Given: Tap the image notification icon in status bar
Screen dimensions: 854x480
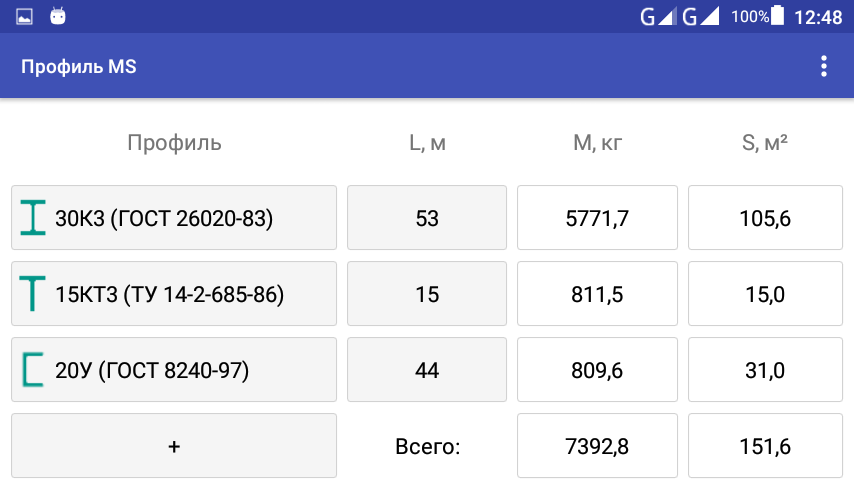Looking at the screenshot, I should click(25, 17).
